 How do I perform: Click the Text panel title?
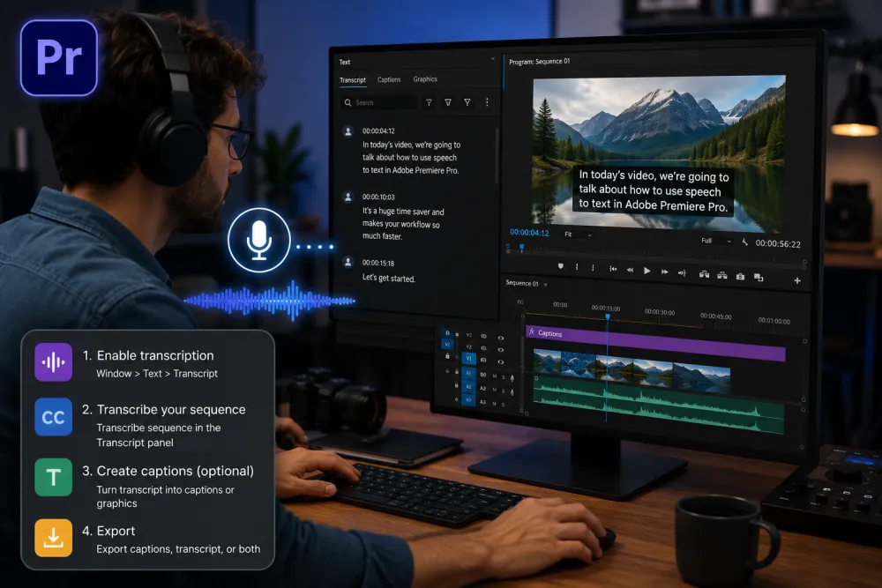[x=344, y=62]
